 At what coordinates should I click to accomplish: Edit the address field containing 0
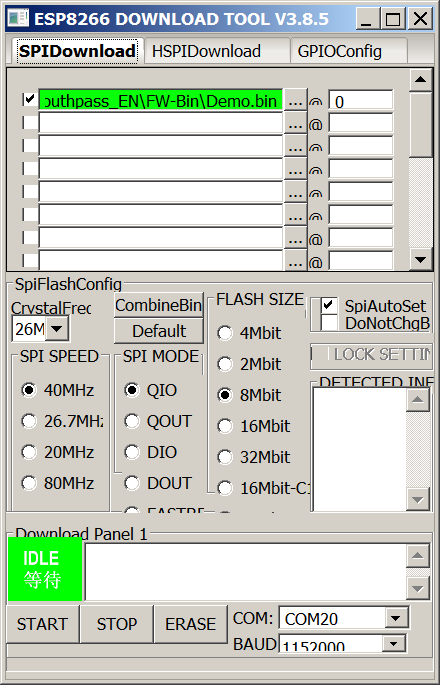[x=360, y=101]
